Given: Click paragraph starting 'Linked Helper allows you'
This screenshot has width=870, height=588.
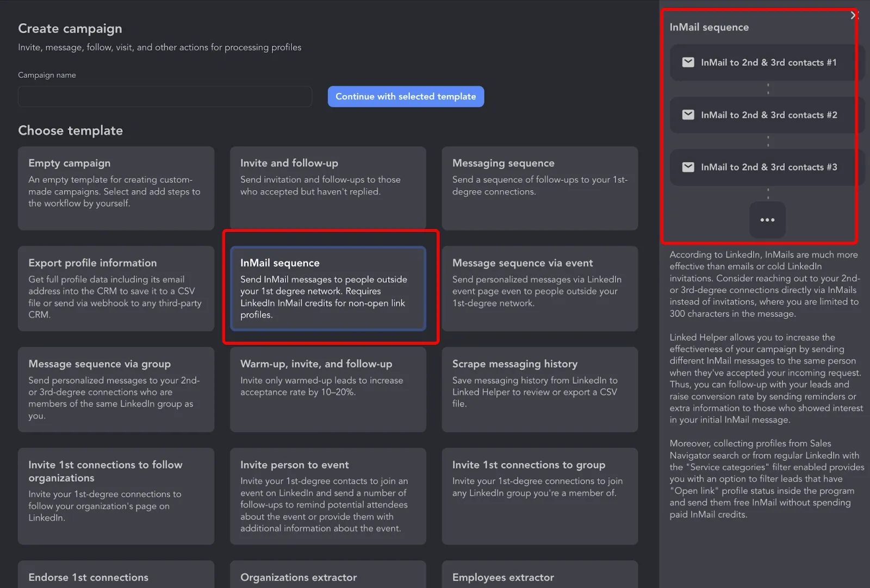Looking at the screenshot, I should click(766, 378).
